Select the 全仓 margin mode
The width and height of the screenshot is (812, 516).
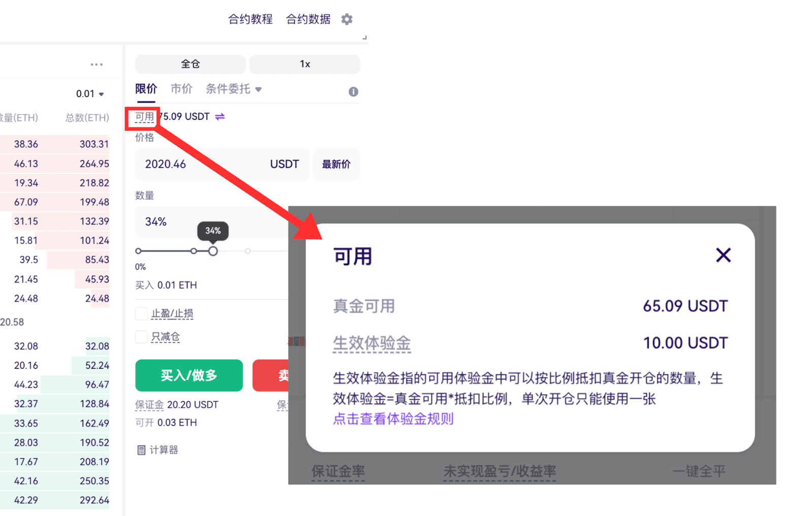pos(190,64)
